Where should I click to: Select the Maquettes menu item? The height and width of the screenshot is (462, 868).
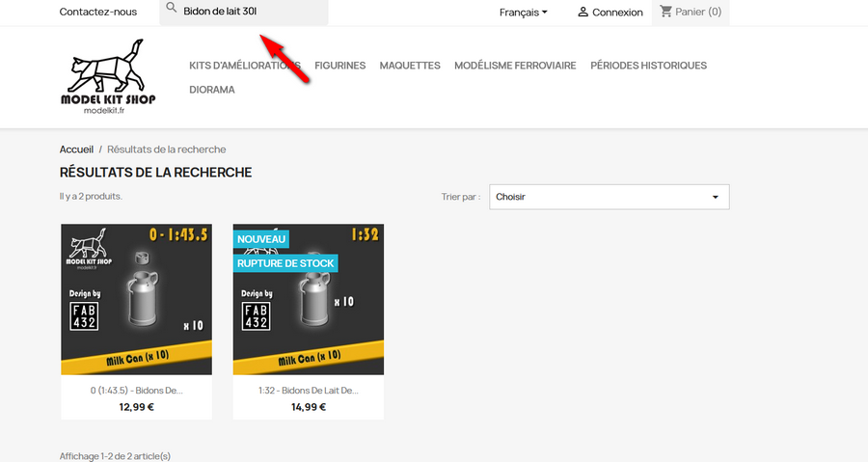[410, 66]
